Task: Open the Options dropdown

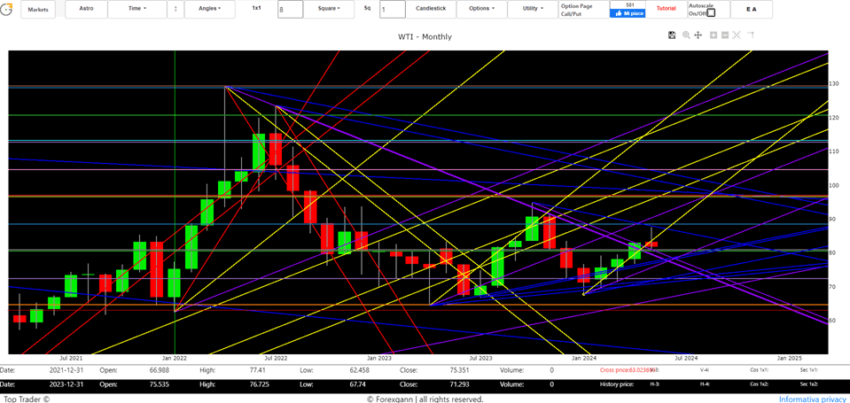Action: point(481,9)
